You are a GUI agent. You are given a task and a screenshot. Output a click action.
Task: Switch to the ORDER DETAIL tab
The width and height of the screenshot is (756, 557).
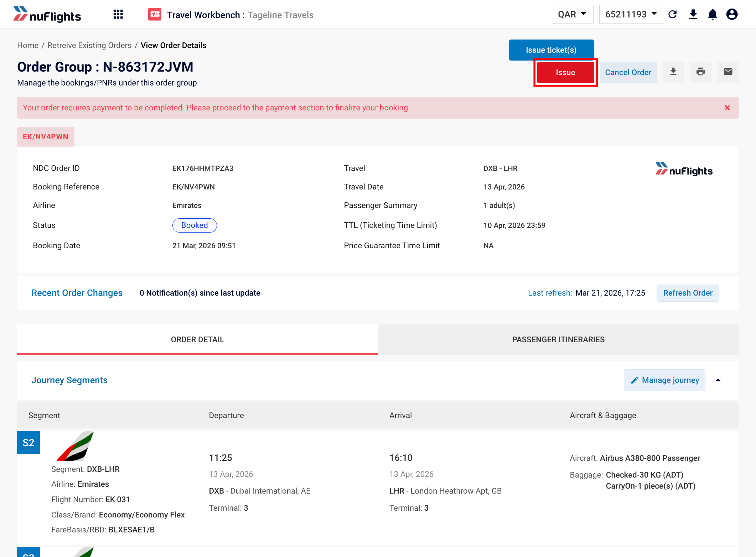197,339
